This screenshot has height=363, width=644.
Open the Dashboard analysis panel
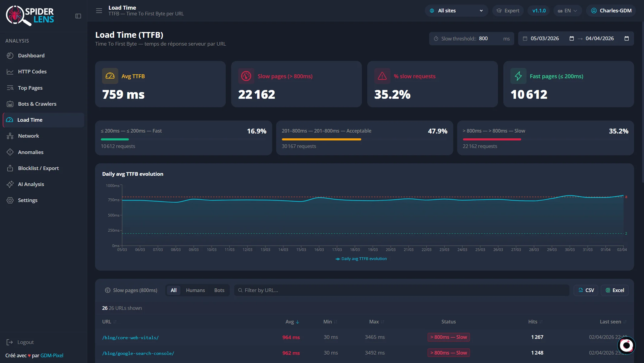tap(31, 56)
